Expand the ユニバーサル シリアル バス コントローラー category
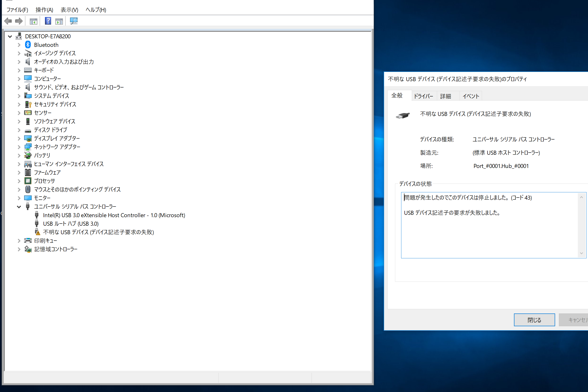588x392 pixels. tap(18, 207)
